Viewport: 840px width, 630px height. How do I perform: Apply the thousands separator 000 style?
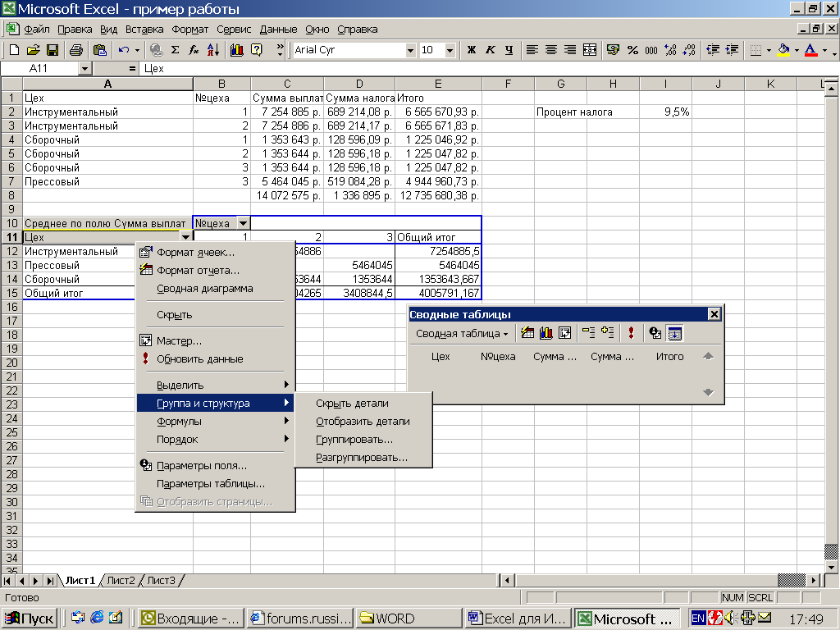click(651, 50)
